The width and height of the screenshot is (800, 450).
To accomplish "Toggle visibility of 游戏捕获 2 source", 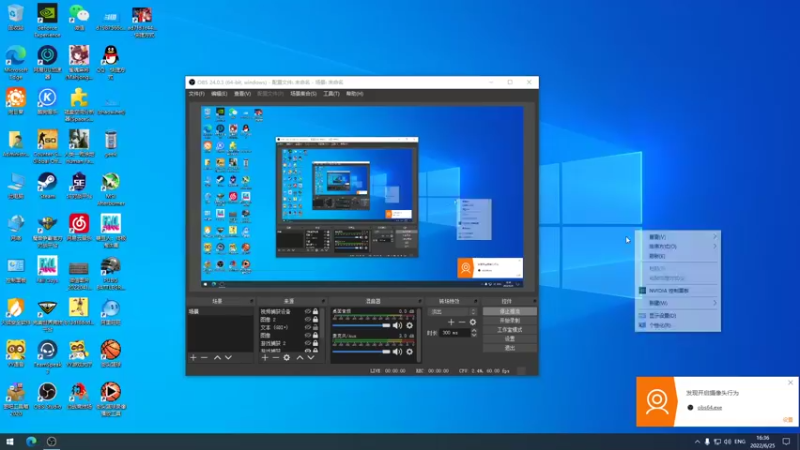I will (308, 343).
